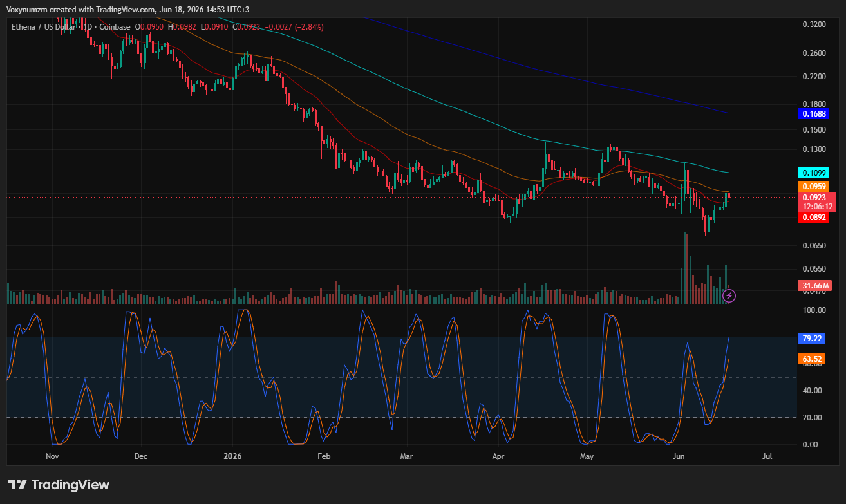Click the 0.1500 price axis label
Image resolution: width=846 pixels, height=504 pixels.
pyautogui.click(x=814, y=130)
